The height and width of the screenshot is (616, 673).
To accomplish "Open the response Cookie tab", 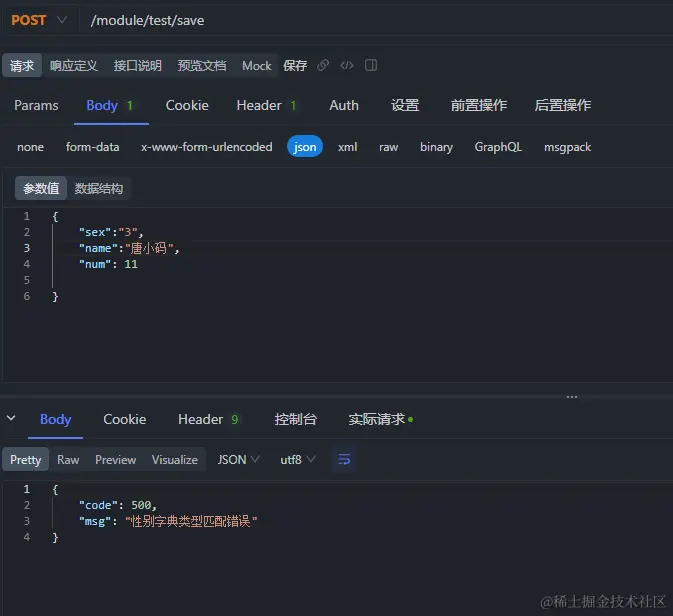I will [x=124, y=419].
